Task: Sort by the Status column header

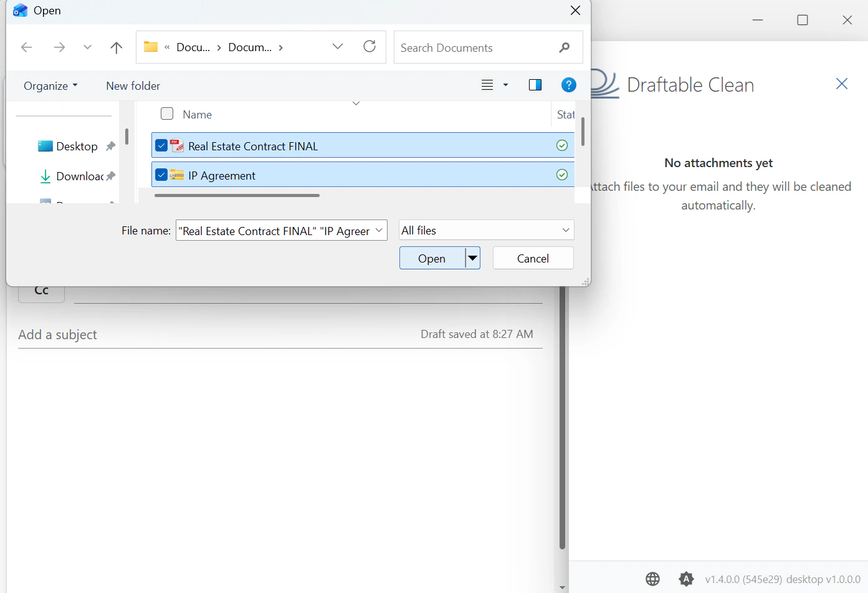Action: pyautogui.click(x=565, y=115)
